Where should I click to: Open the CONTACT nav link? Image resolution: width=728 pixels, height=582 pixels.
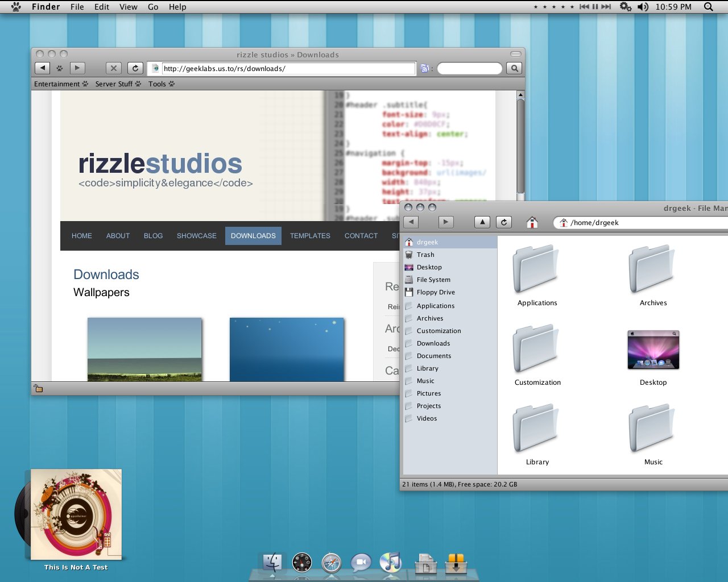pos(361,236)
